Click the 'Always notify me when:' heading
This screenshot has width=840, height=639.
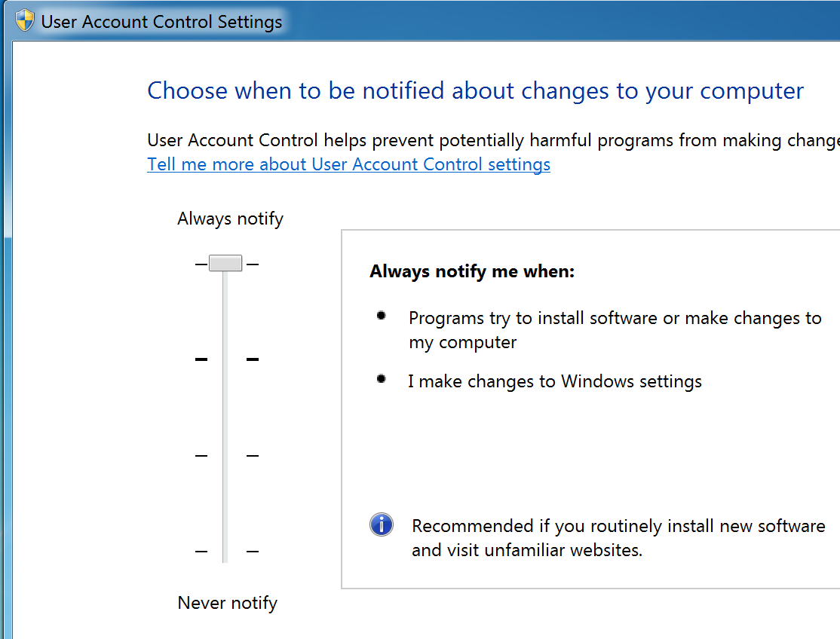point(472,272)
